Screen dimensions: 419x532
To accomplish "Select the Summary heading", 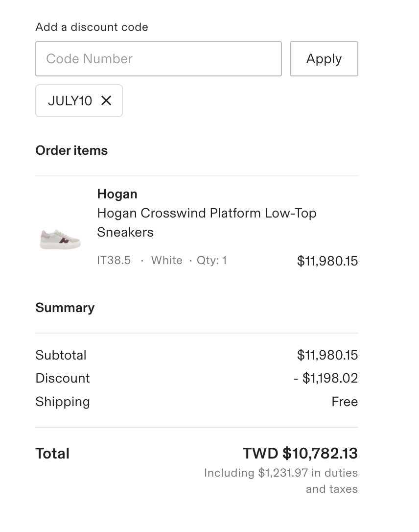I will 65,308.
